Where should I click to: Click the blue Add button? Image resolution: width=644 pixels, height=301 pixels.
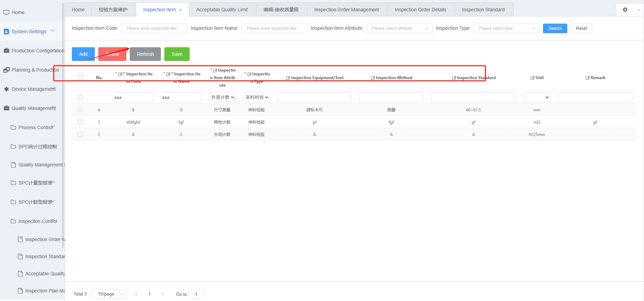click(83, 54)
